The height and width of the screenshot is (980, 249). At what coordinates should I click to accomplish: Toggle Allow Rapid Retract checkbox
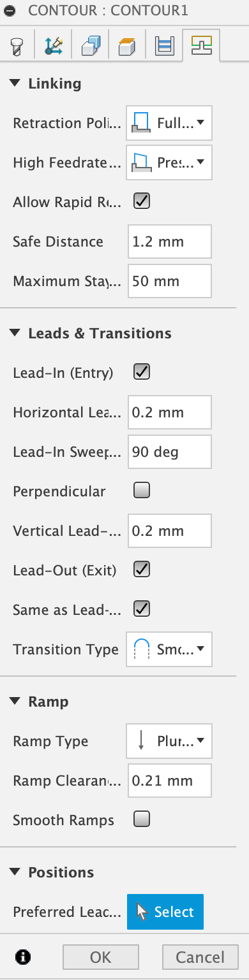pyautogui.click(x=141, y=202)
